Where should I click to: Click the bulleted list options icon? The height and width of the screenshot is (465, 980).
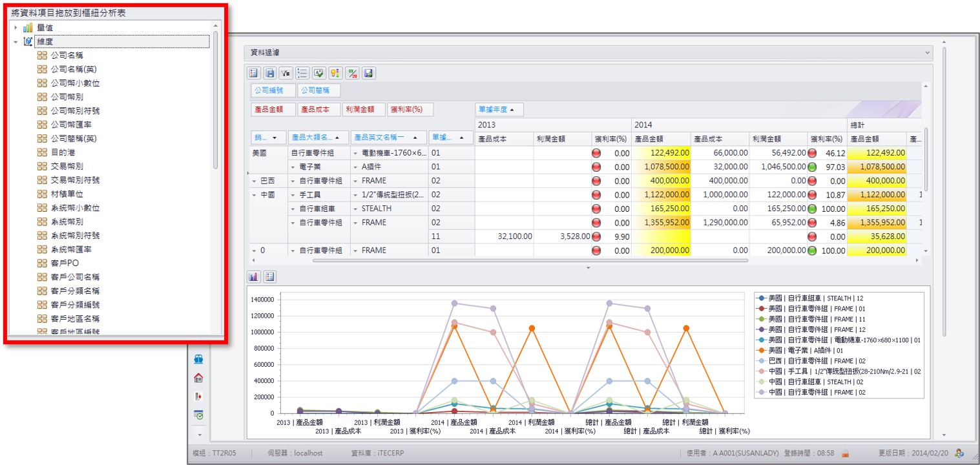tap(302, 73)
